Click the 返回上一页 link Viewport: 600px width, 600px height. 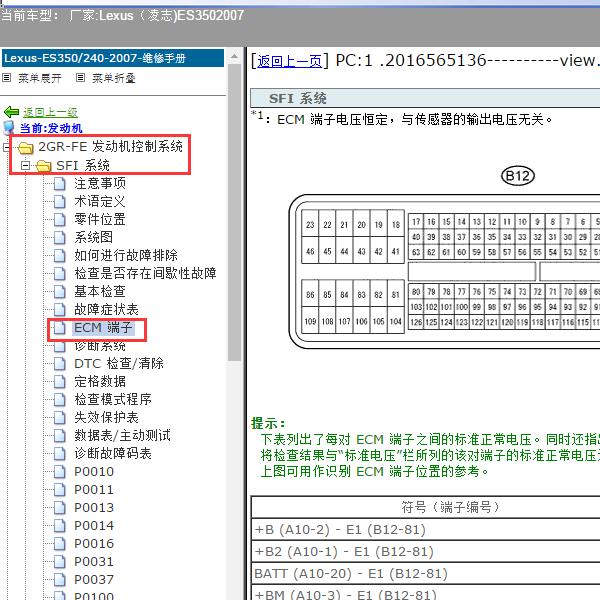click(289, 61)
